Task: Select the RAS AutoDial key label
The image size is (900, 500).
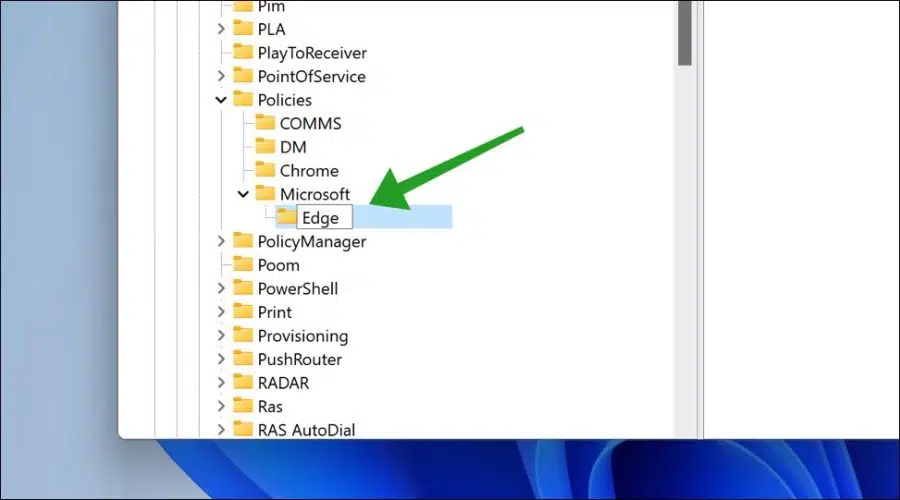Action: point(307,430)
